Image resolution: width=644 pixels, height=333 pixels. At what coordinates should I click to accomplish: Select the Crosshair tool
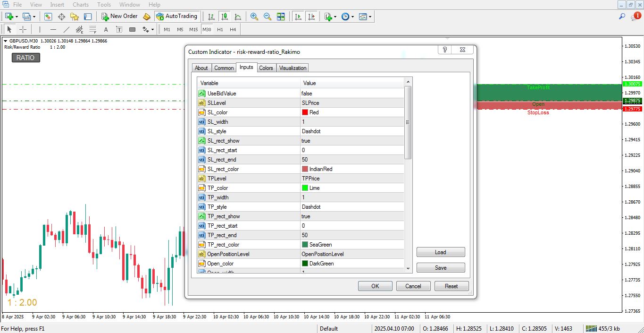click(23, 29)
